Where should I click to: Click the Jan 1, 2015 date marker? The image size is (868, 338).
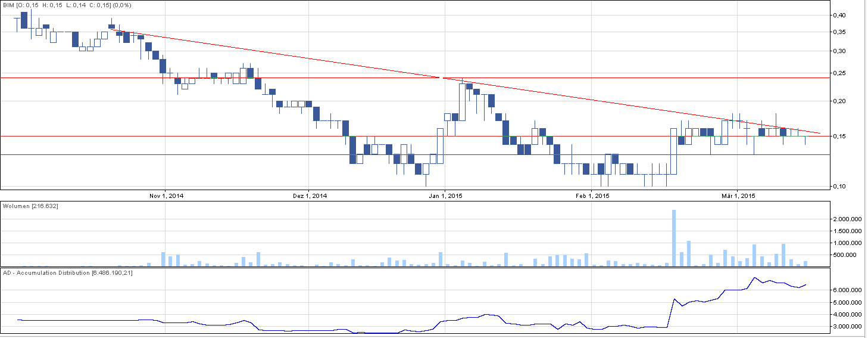445,196
